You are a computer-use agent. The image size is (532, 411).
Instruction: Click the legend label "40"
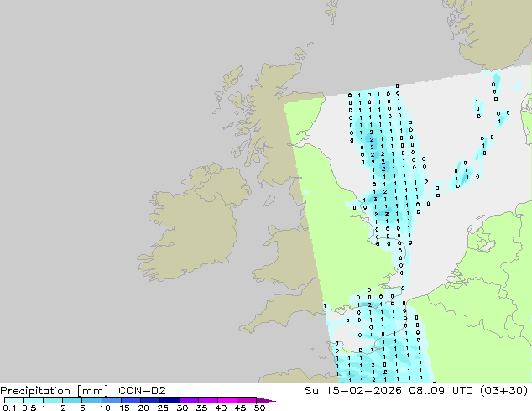(221, 408)
